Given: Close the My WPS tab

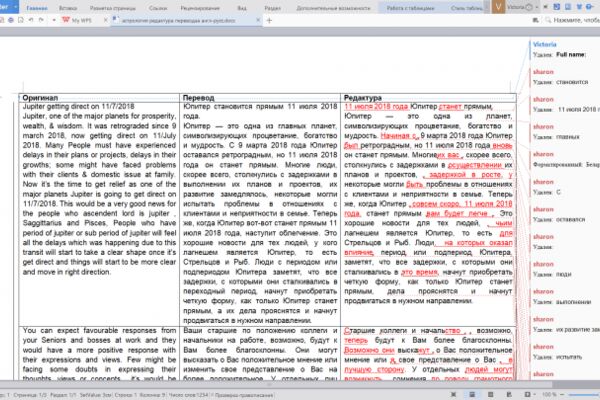Looking at the screenshot, I should 106,20.
